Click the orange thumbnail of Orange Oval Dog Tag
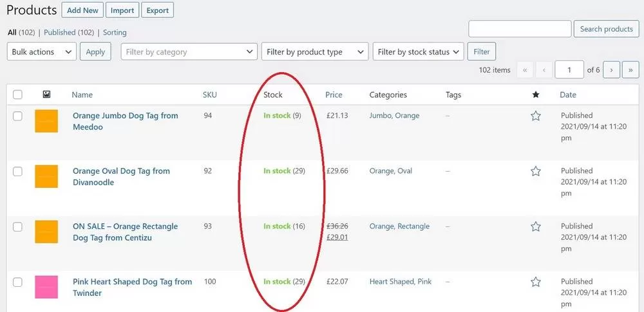Viewport: 644px width, 312px height. 46,176
